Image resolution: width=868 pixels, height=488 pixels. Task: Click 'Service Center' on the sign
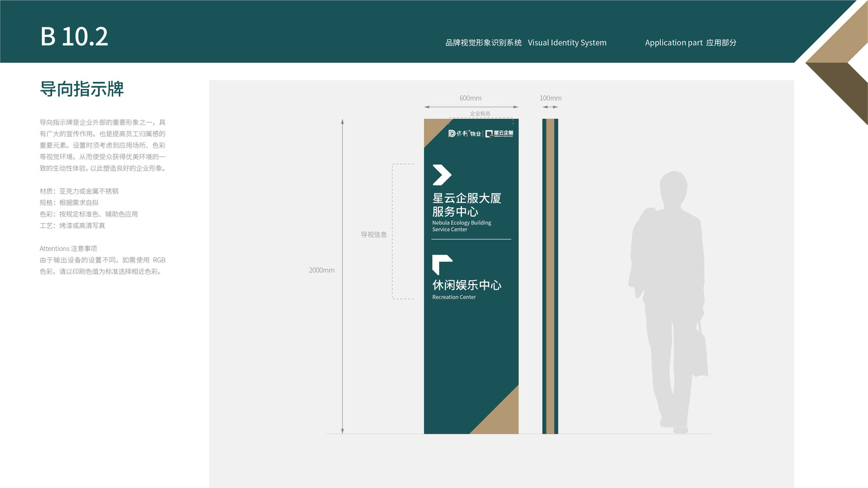pos(450,229)
